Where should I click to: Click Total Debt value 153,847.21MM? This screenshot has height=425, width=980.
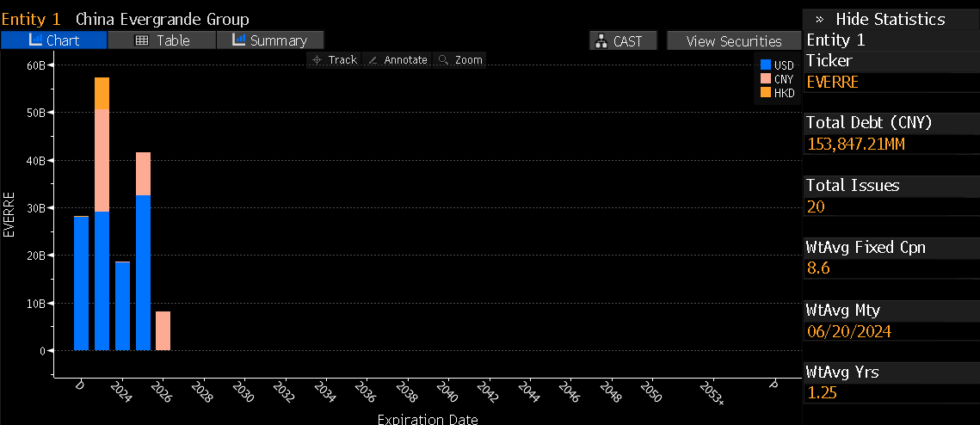(855, 145)
